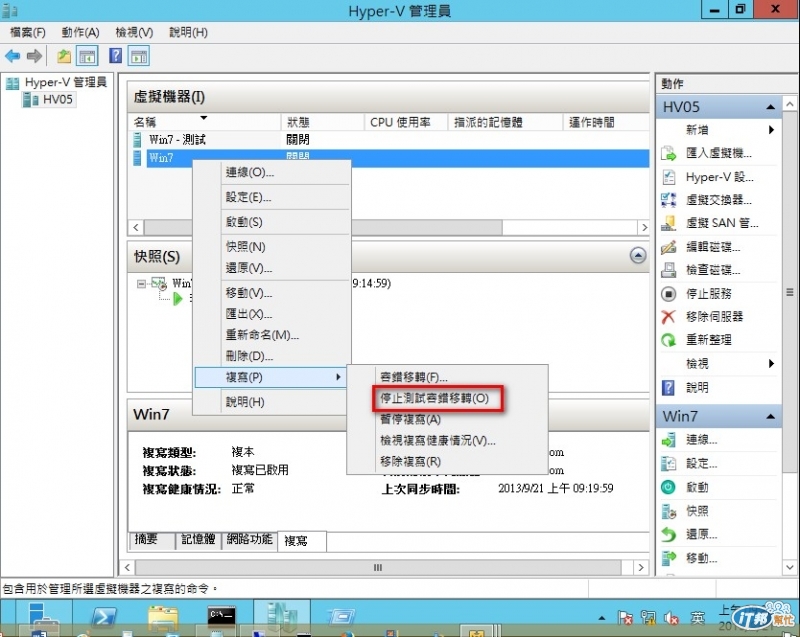
Task: Collapse the Win7 actions section
Action: click(770, 417)
